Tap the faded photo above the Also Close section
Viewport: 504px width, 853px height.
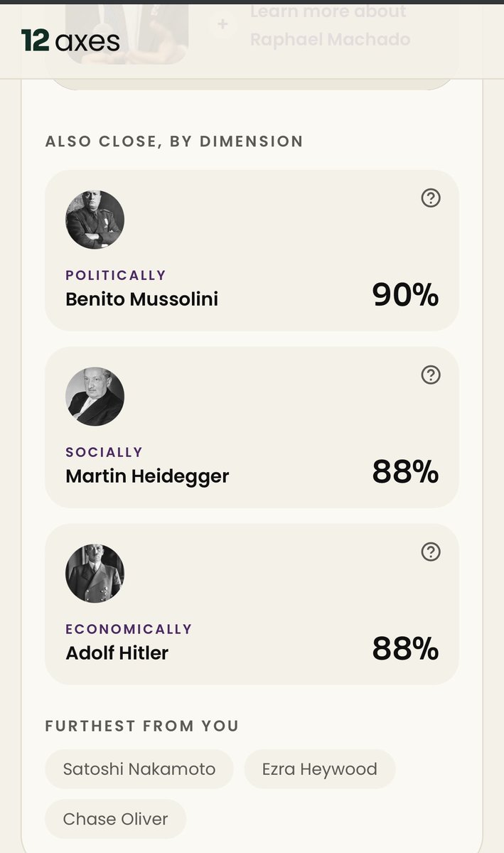(x=127, y=32)
